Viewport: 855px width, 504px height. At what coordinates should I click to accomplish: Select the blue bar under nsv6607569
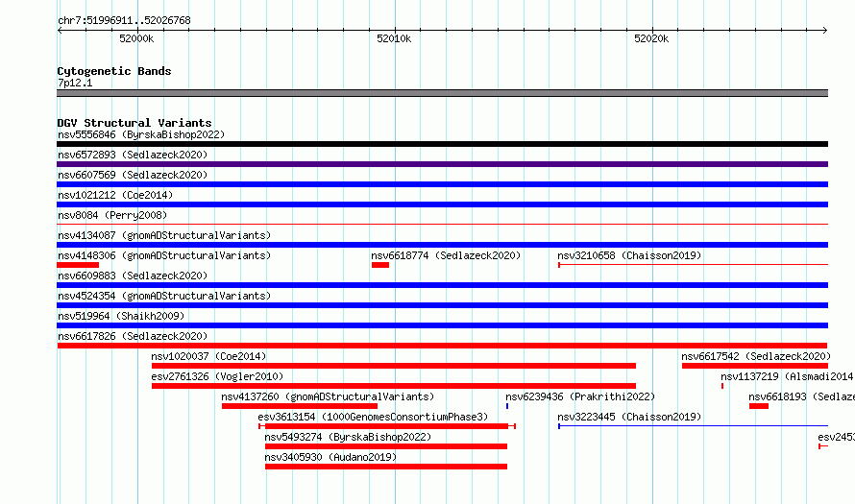click(x=442, y=184)
